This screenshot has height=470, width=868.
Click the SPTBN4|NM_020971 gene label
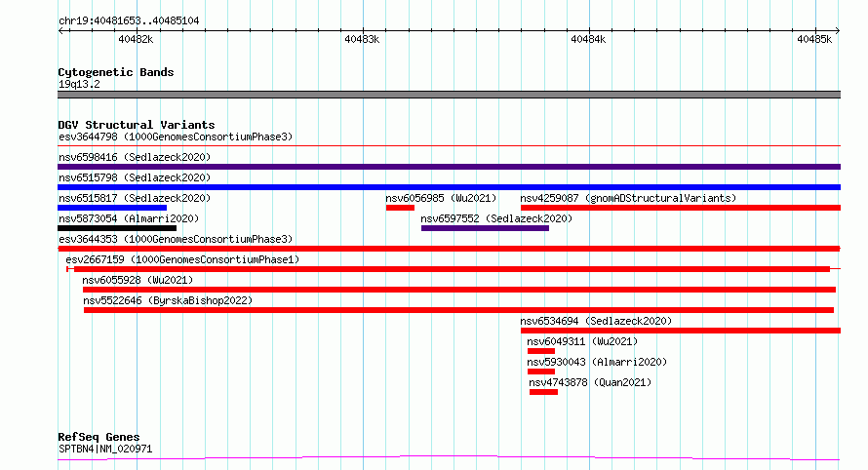coord(105,449)
